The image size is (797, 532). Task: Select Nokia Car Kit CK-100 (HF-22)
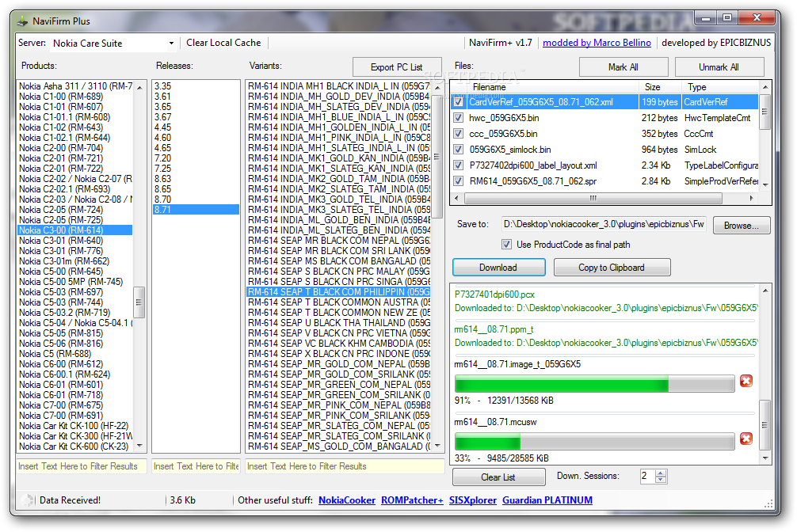[x=74, y=426]
